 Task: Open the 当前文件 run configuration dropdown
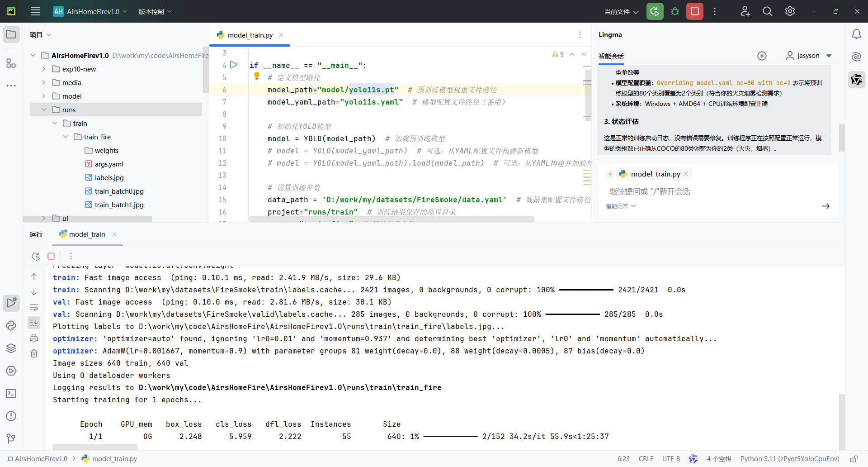[x=621, y=12]
